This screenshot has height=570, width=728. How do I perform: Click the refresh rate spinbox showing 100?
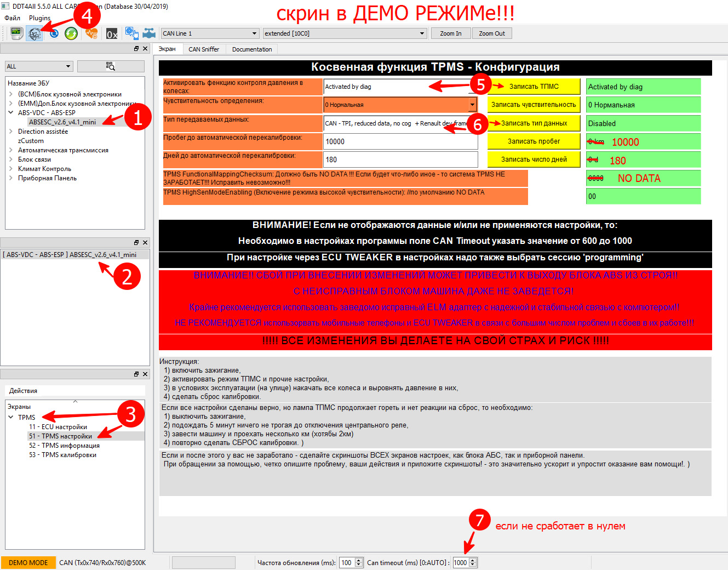pos(351,563)
